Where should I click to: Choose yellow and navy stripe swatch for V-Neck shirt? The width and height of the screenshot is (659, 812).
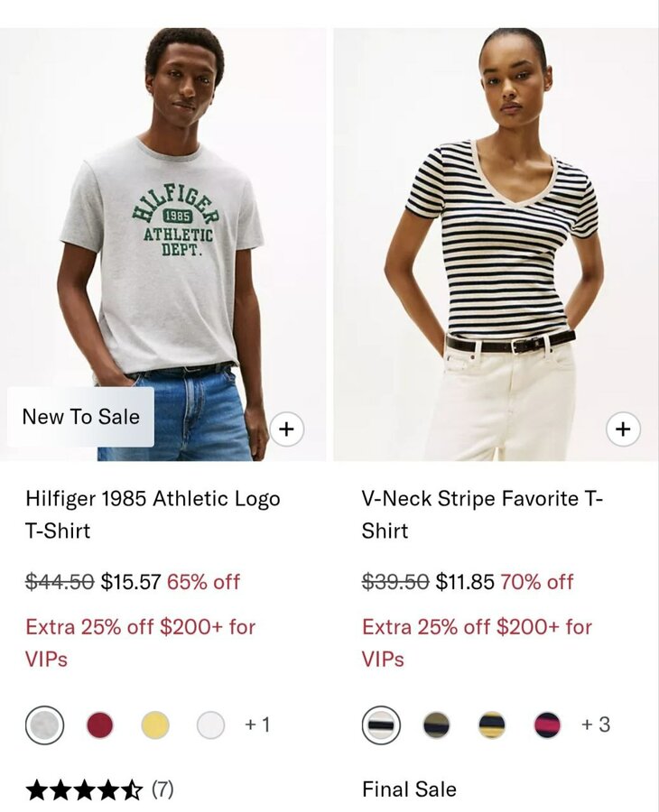(492, 724)
